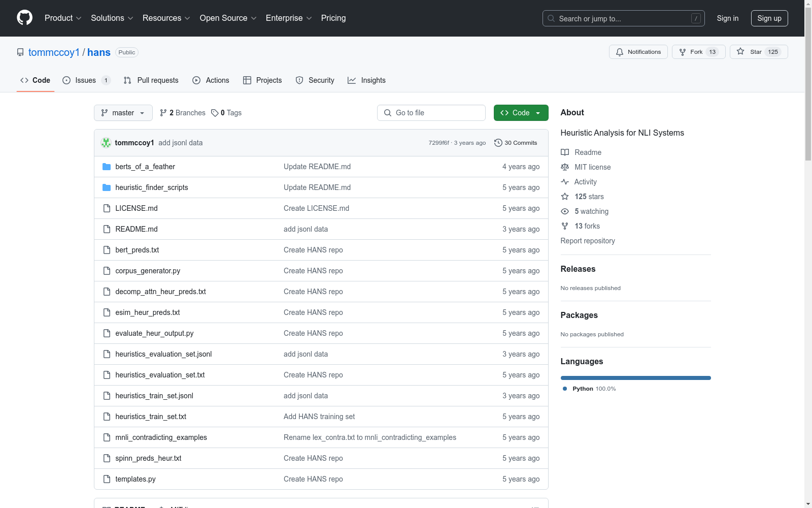
Task: Click the bell icon on Notifications button
Action: [620, 52]
